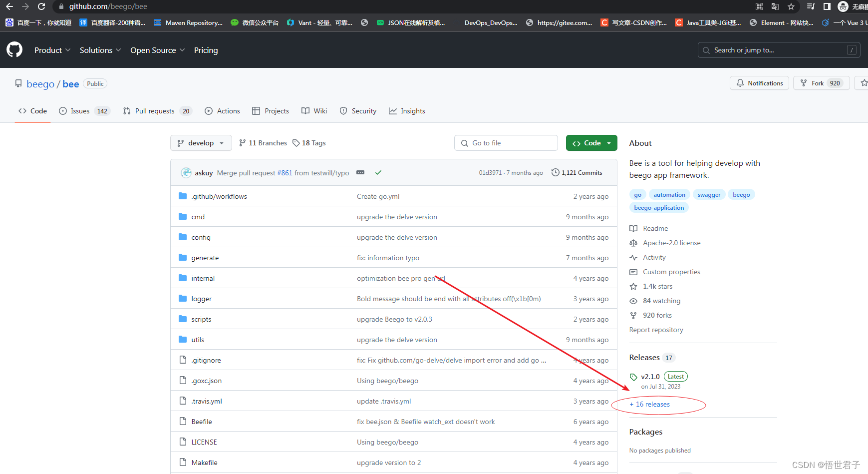Open the ellipsis commit details icon
Screen dimensions: 868x474
pos(360,172)
